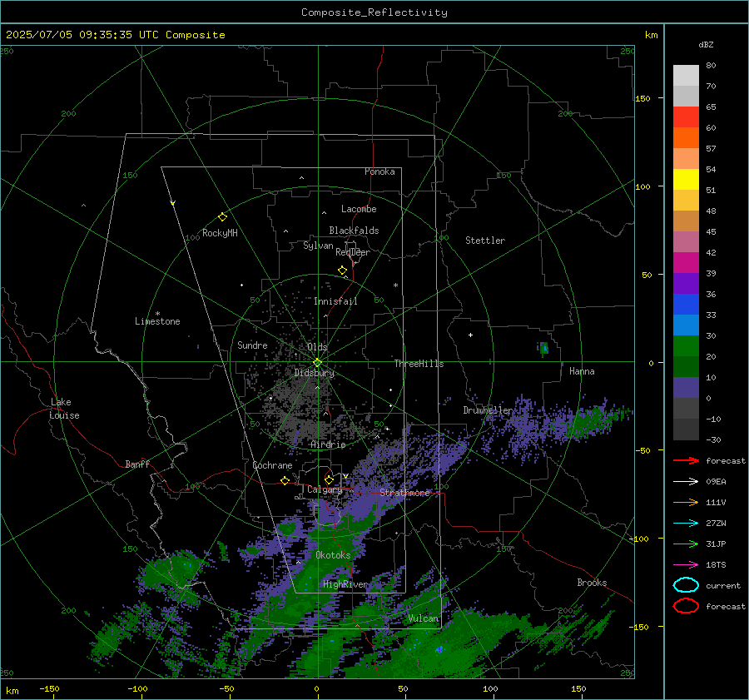Click the yellow diamond marker near Cochrane
Viewport: 749px width, 700px height.
(285, 480)
